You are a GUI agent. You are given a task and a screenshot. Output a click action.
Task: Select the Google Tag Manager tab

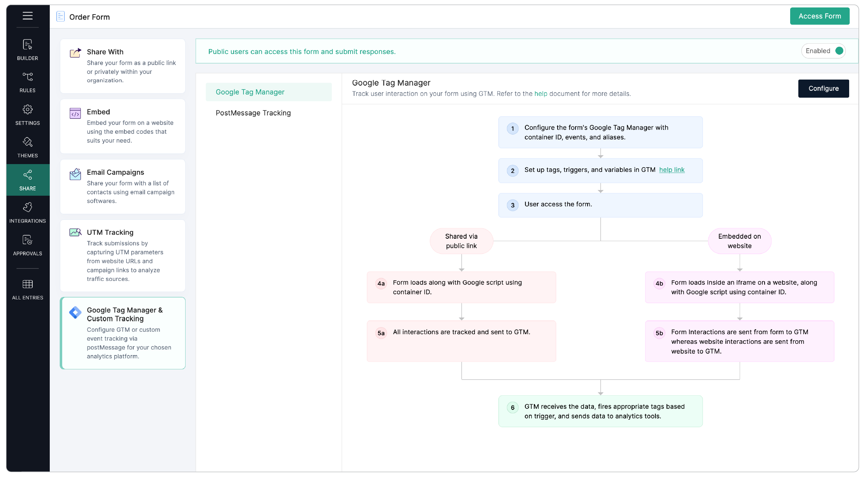point(250,92)
